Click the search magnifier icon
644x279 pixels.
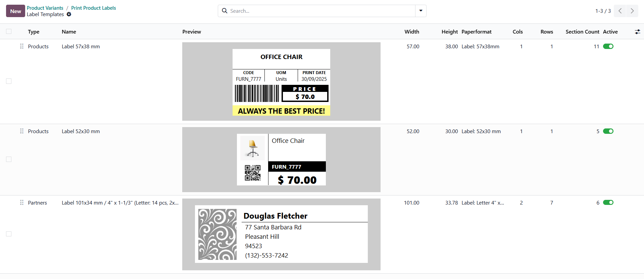coord(225,11)
